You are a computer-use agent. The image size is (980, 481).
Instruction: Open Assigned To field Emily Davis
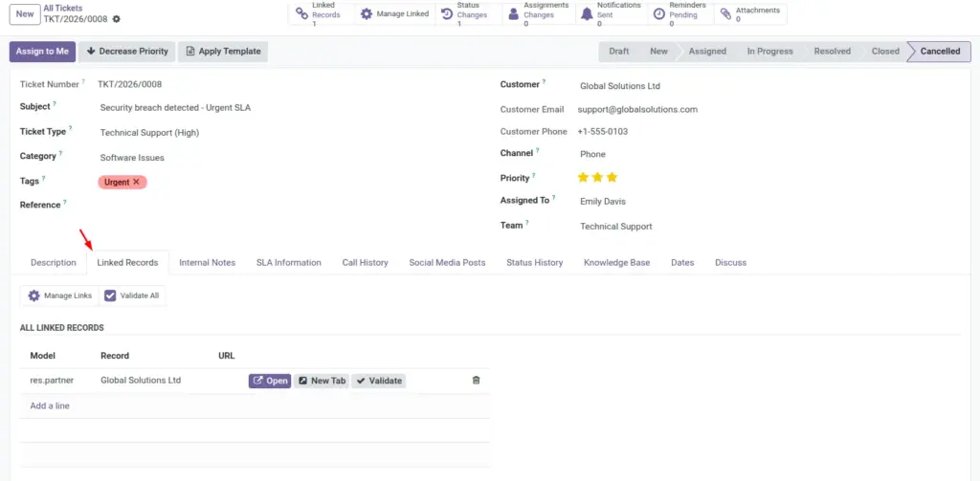(x=768, y=201)
